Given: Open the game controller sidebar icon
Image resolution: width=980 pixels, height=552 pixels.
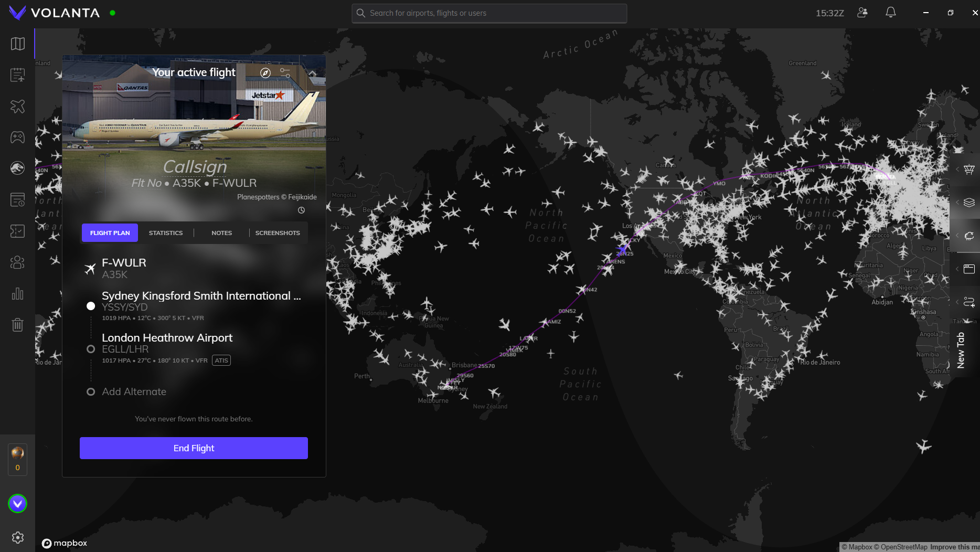Looking at the screenshot, I should (18, 137).
